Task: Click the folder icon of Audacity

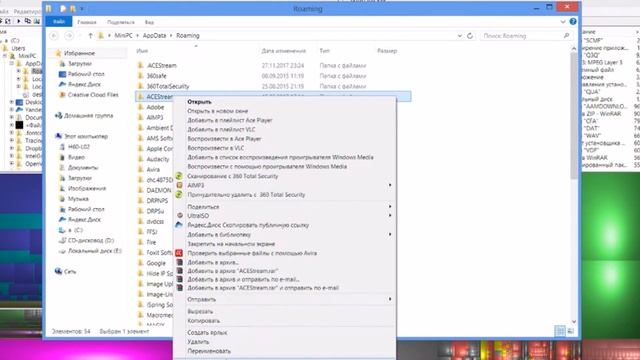Action: (140, 159)
